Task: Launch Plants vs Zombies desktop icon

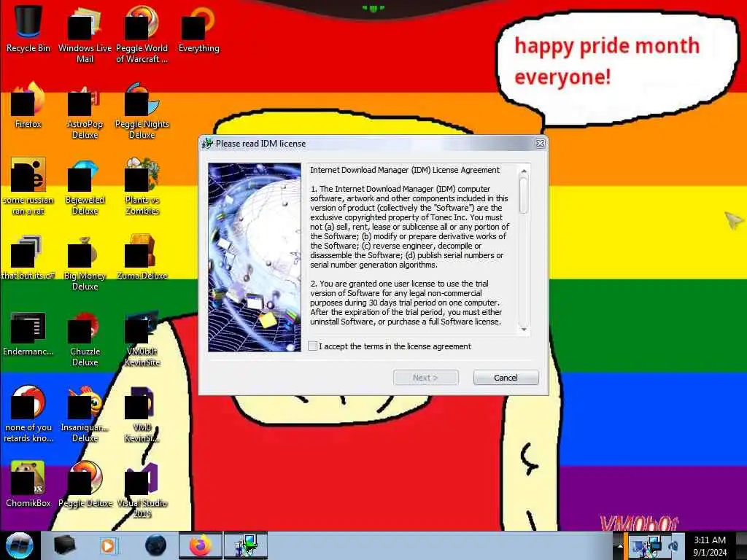Action: 142,187
